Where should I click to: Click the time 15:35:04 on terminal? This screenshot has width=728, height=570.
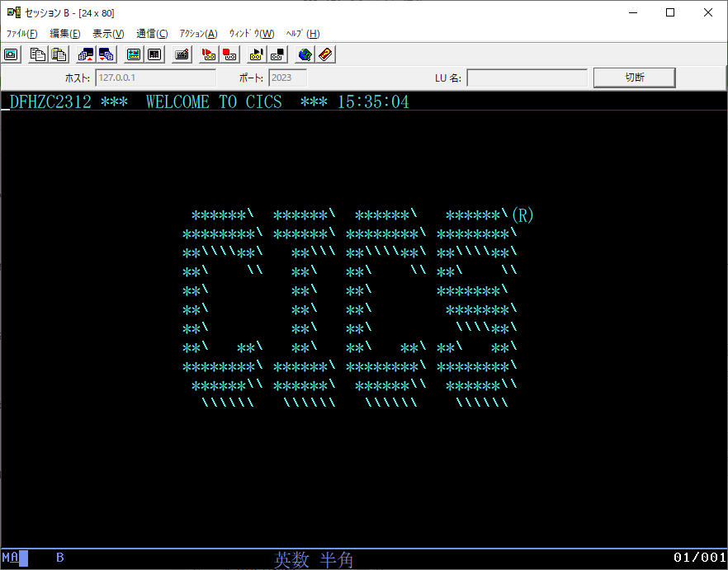[373, 101]
